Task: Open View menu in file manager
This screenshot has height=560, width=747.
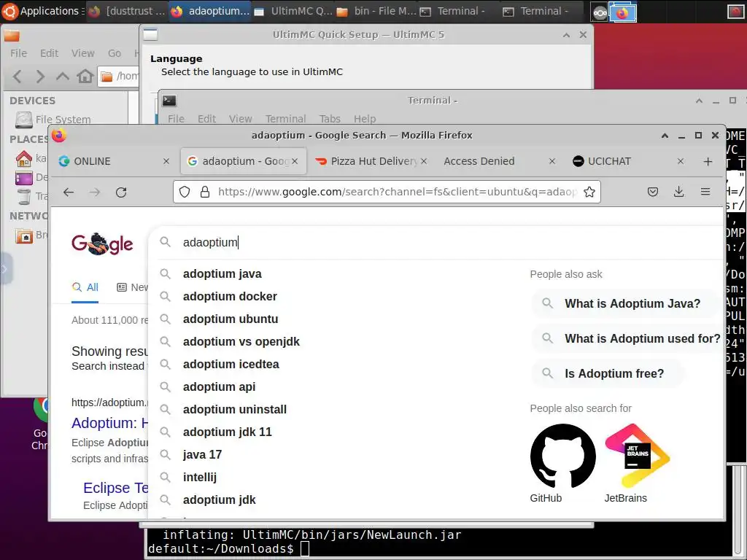Action: click(83, 53)
